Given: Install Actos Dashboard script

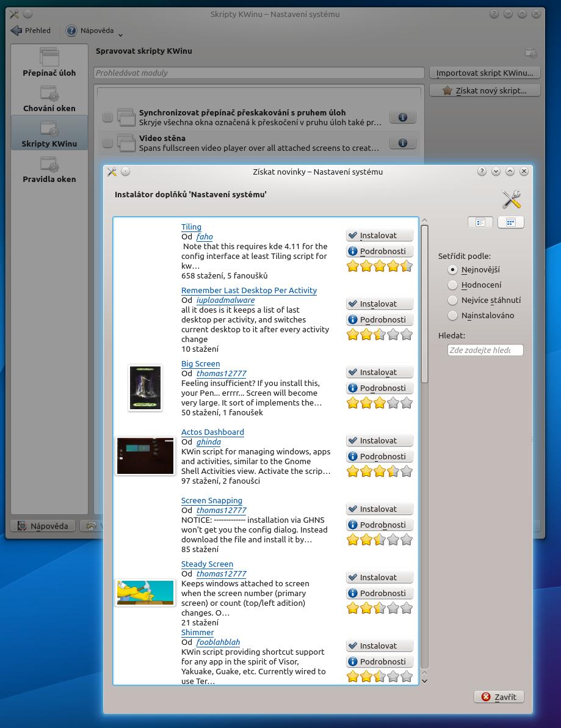Looking at the screenshot, I should pyautogui.click(x=380, y=440).
